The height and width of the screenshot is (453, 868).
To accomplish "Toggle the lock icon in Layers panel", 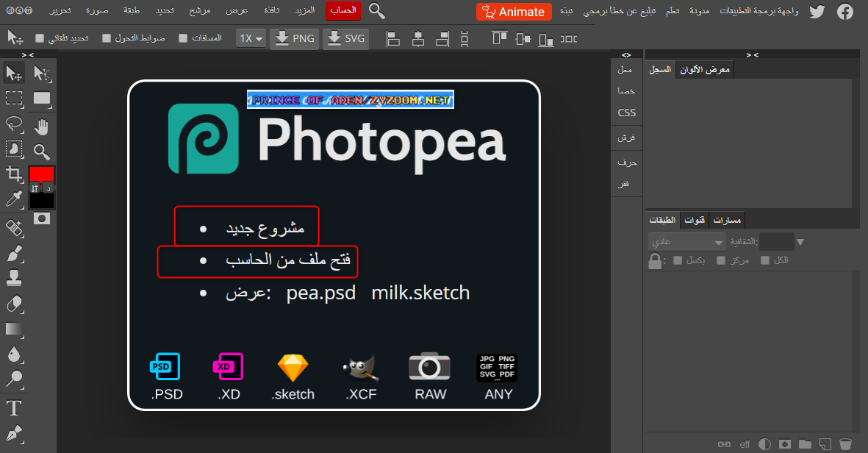I will pos(655,261).
